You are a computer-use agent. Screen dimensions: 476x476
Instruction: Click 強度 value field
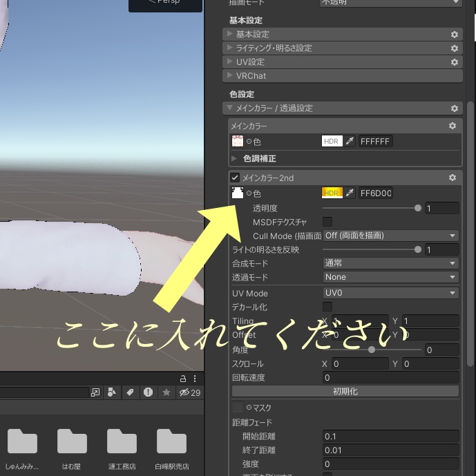pyautogui.click(x=391, y=464)
